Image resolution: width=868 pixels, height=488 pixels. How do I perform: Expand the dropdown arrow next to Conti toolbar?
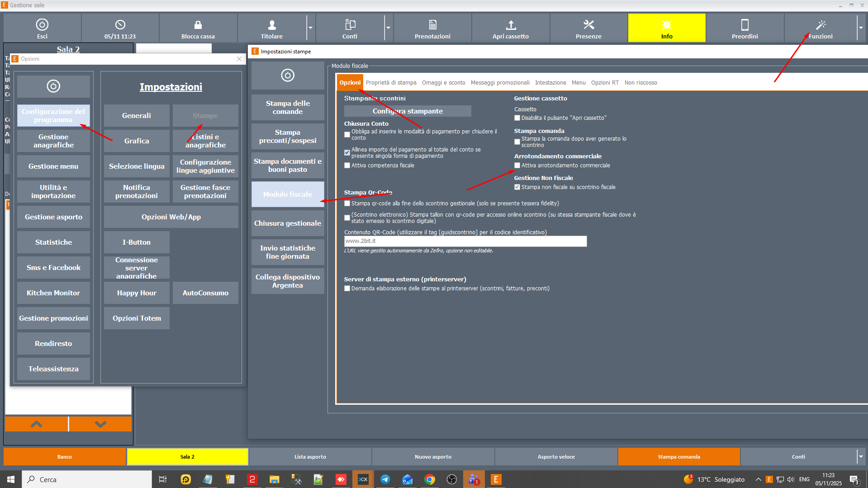388,28
